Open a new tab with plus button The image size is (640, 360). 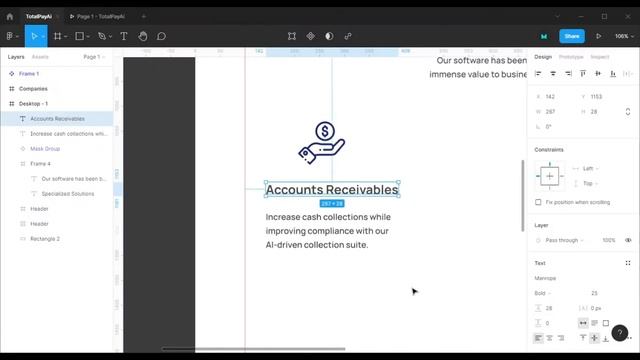pyautogui.click(x=144, y=17)
